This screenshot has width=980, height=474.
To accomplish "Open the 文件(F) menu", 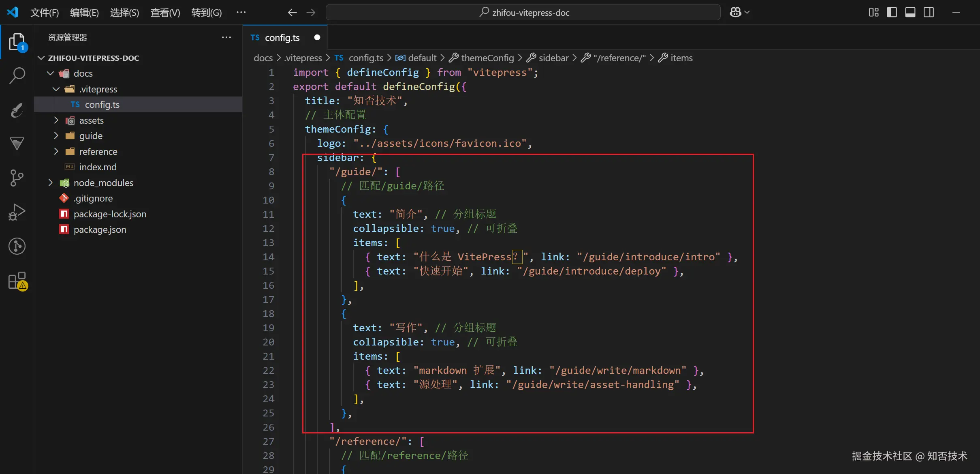I will click(x=45, y=13).
